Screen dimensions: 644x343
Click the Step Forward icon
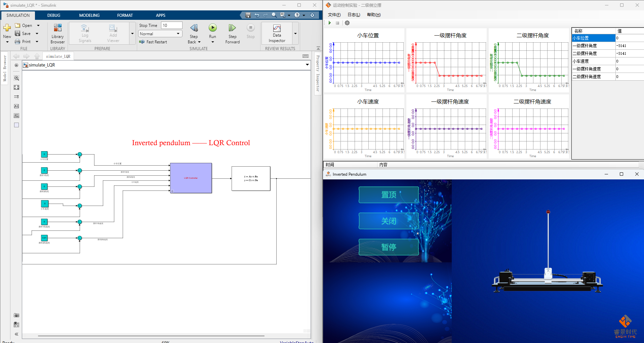point(232,28)
